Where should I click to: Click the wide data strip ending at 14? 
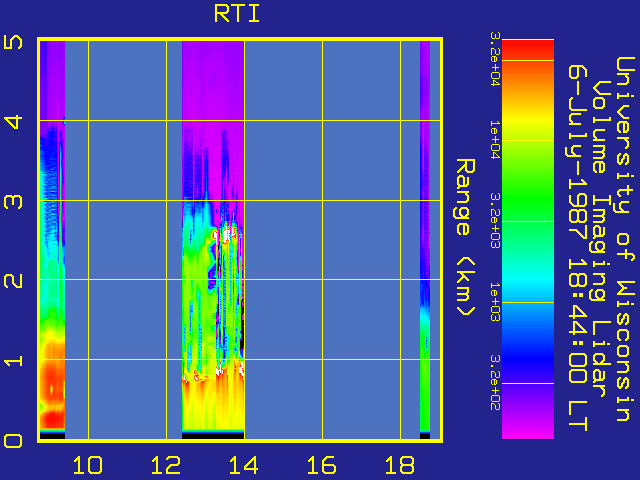[213, 240]
